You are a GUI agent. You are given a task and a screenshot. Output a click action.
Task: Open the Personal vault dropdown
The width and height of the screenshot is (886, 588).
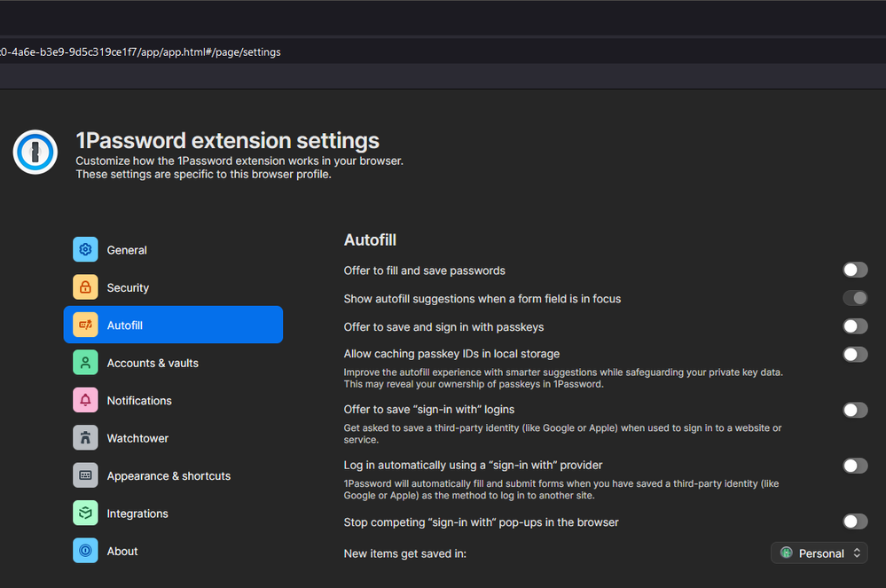pyautogui.click(x=819, y=553)
